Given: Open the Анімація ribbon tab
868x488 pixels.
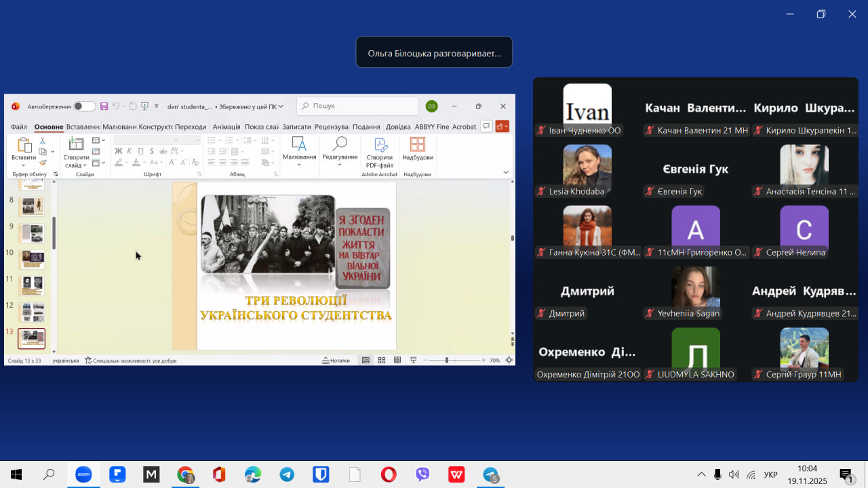Looking at the screenshot, I should pos(226,127).
